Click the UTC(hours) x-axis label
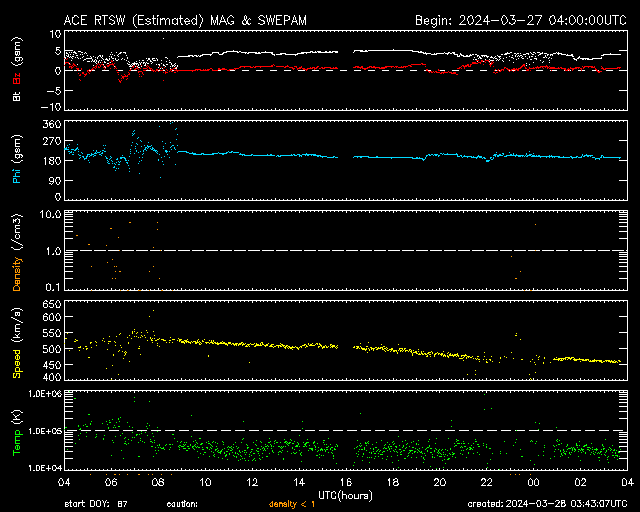Screen dimensions: 640x512 347,494
